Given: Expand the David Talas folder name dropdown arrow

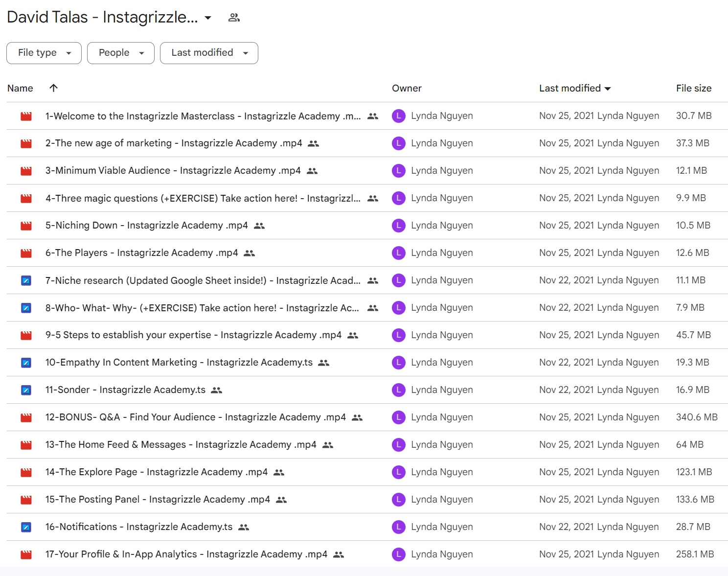Looking at the screenshot, I should pyautogui.click(x=208, y=18).
